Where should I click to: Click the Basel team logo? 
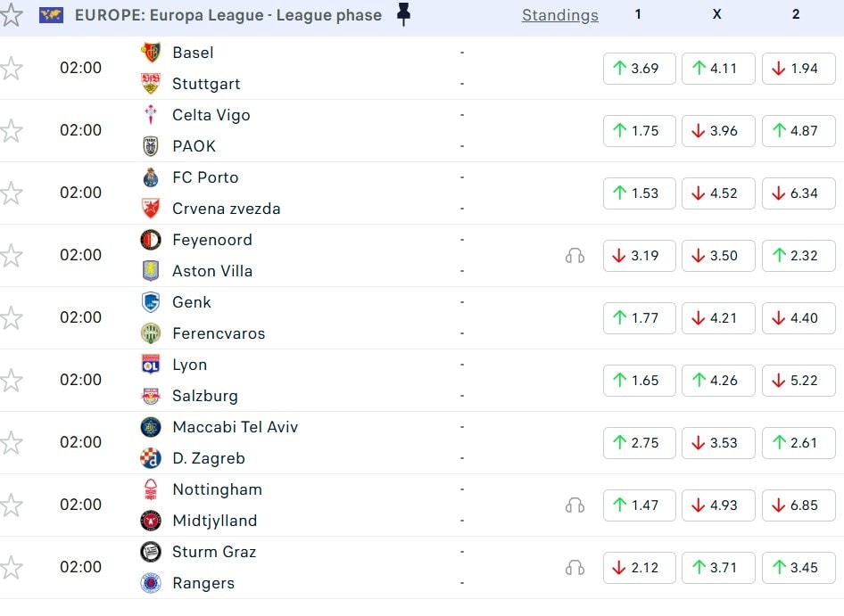point(151,53)
